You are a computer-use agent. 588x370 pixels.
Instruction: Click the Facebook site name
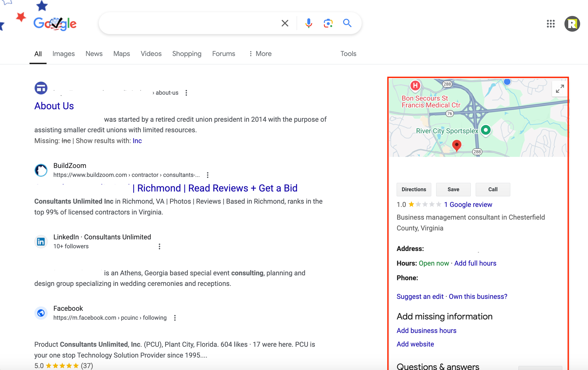tap(68, 309)
